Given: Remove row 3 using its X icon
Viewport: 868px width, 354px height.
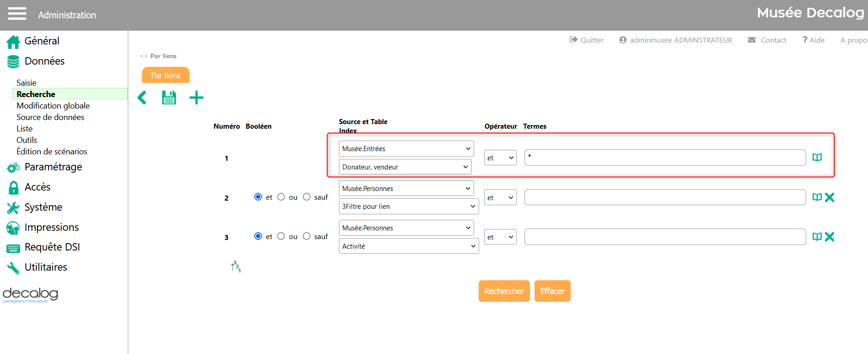Looking at the screenshot, I should pos(830,237).
